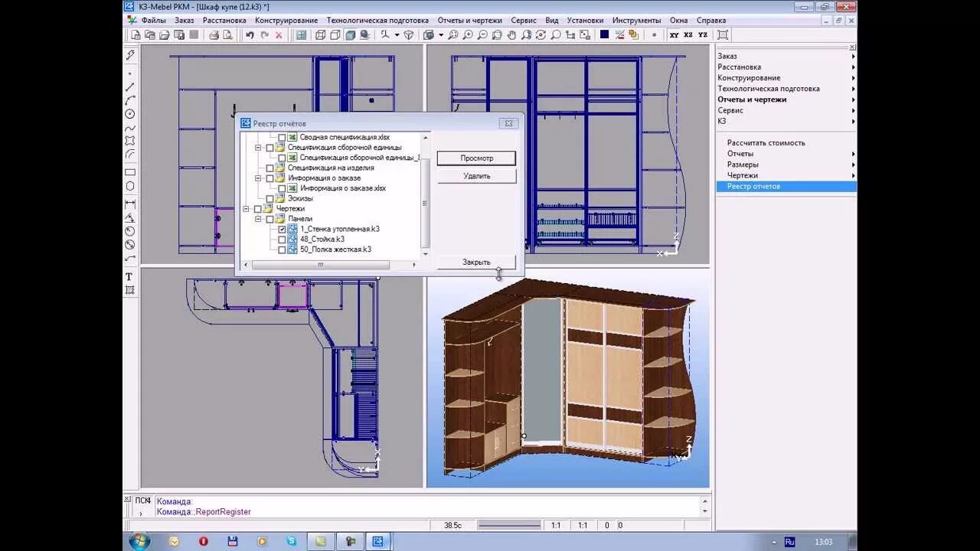The height and width of the screenshot is (551, 980).
Task: Select the circle drawing tool
Action: coord(130,114)
